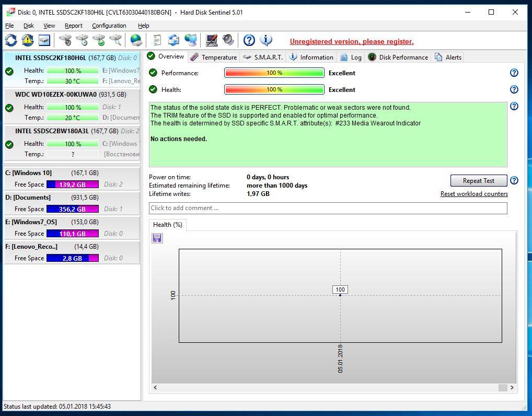Click the info bubble icon in toolbar
Screen dimensions: 532x416
tap(266, 40)
